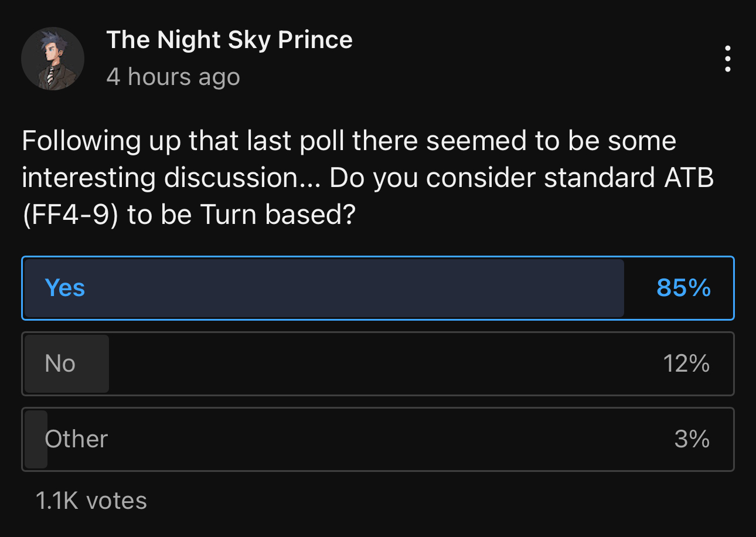Viewport: 756px width, 537px height.
Task: Click the 85% result label
Action: point(683,288)
